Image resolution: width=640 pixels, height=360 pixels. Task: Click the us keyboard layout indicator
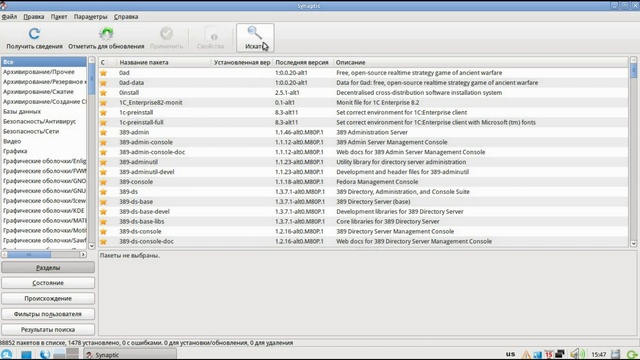tap(510, 354)
